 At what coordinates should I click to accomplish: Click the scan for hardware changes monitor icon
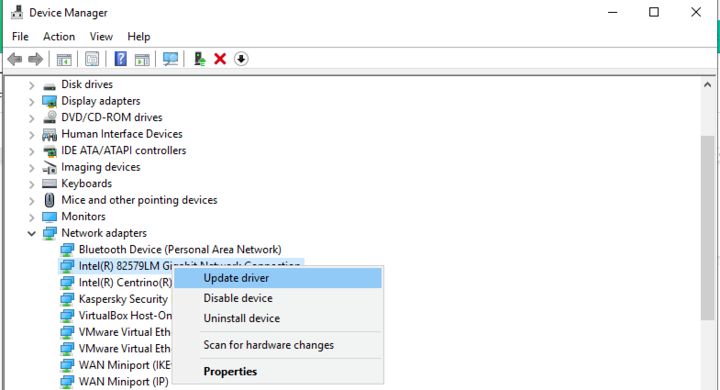(x=170, y=59)
